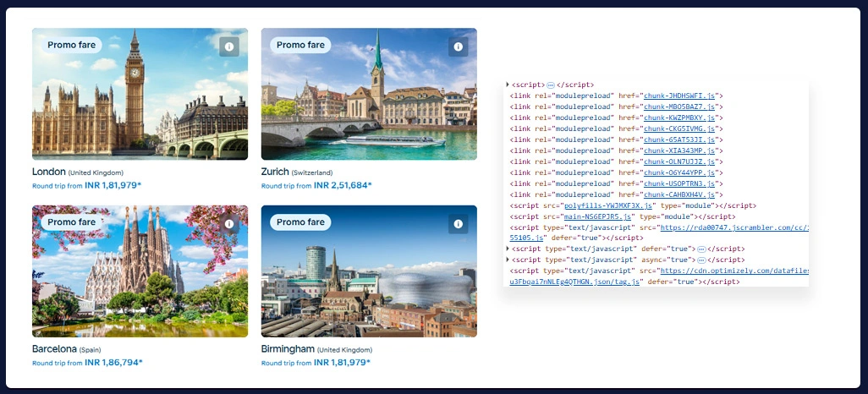Select Promo fare badge on Birmingham card
Image resolution: width=868 pixels, height=394 pixels.
click(300, 222)
